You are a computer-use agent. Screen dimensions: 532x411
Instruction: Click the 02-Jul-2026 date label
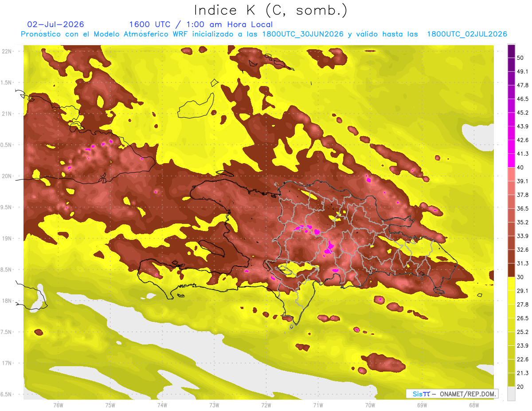point(55,24)
